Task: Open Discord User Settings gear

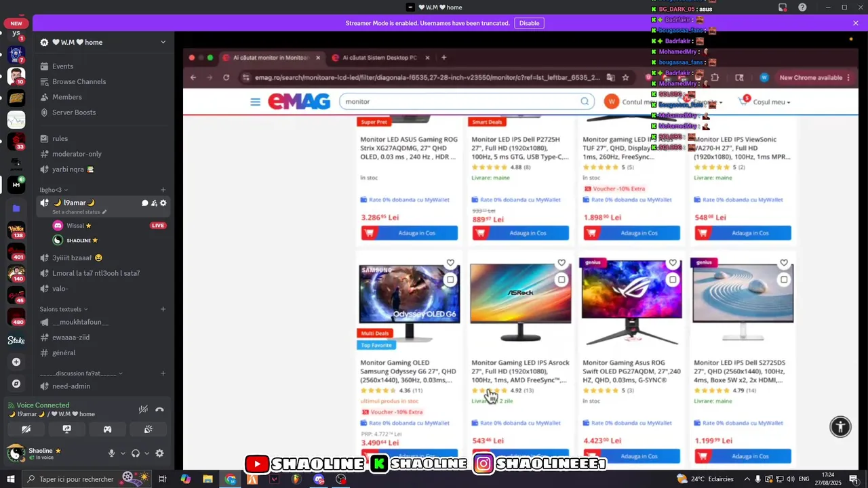Action: 159,453
